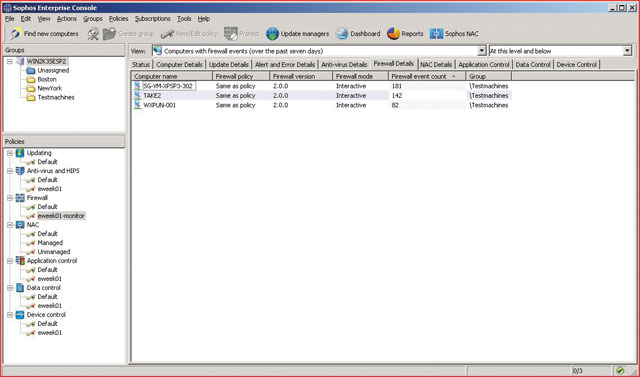Open the Dashboard icon
The height and width of the screenshot is (377, 640).
coord(342,34)
